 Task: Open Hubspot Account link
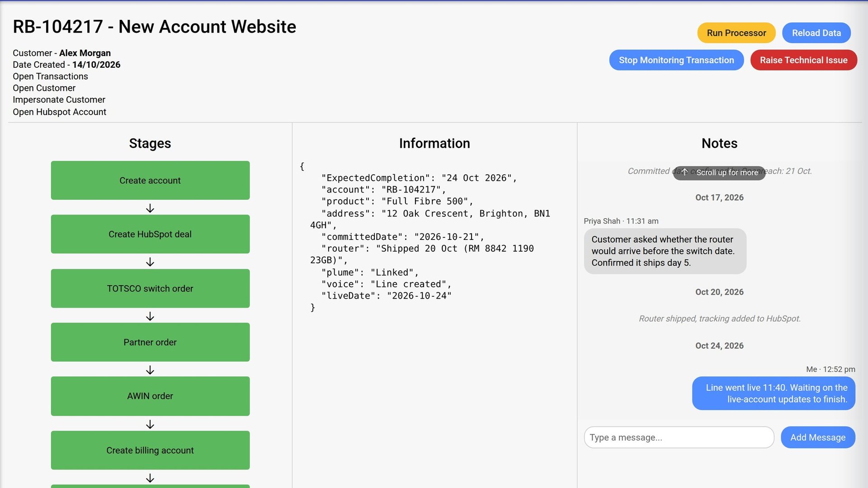59,112
